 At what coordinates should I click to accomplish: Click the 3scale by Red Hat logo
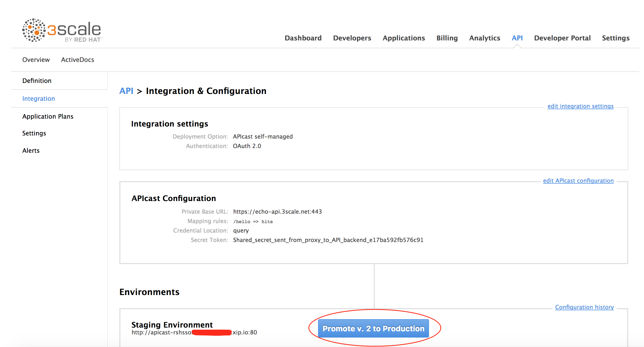click(62, 30)
